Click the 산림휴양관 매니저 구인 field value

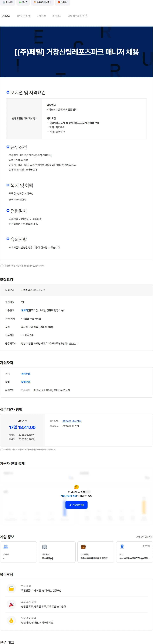click(x=33, y=290)
